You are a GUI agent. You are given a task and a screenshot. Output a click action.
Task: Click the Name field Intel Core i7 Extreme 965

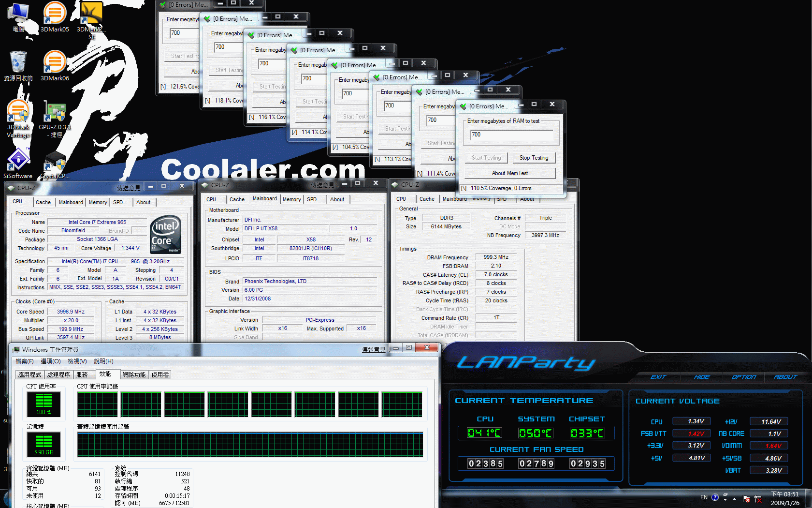click(97, 222)
